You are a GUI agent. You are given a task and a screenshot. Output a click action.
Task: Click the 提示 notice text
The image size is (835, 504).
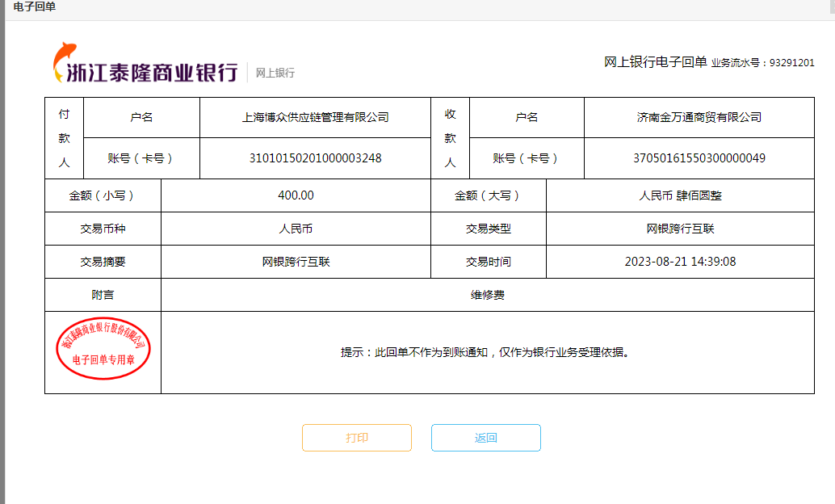[485, 352]
